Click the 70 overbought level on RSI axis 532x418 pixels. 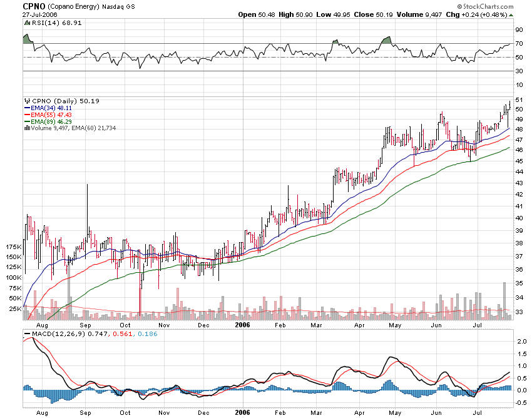pos(519,44)
